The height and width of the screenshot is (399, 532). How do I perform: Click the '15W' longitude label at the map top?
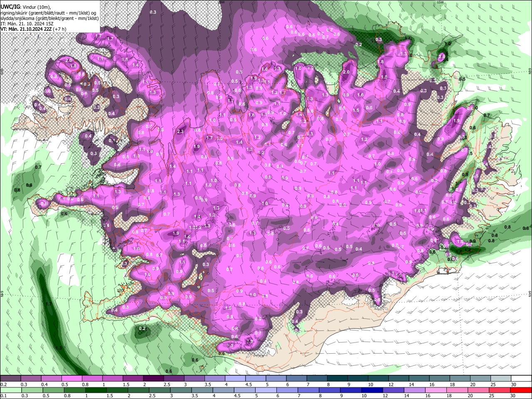click(441, 2)
